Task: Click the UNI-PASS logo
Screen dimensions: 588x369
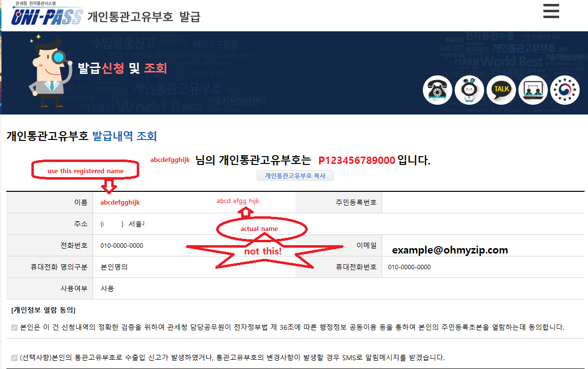Action: pyautogui.click(x=47, y=16)
